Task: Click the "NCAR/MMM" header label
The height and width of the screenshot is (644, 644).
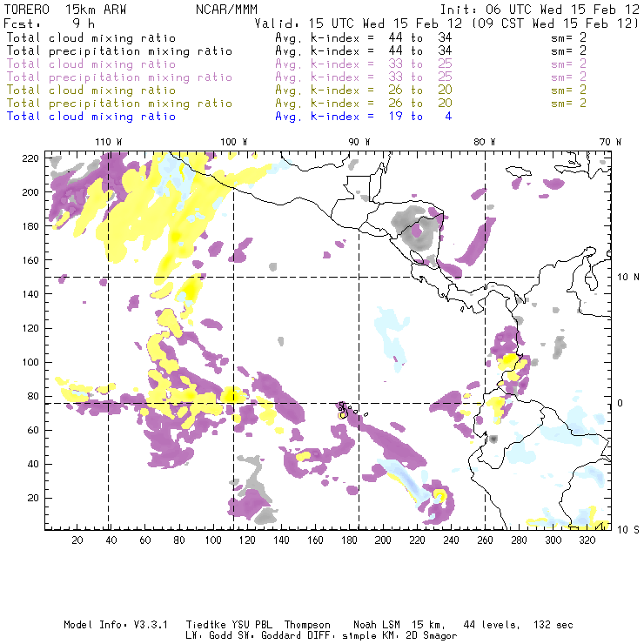Action: [226, 10]
